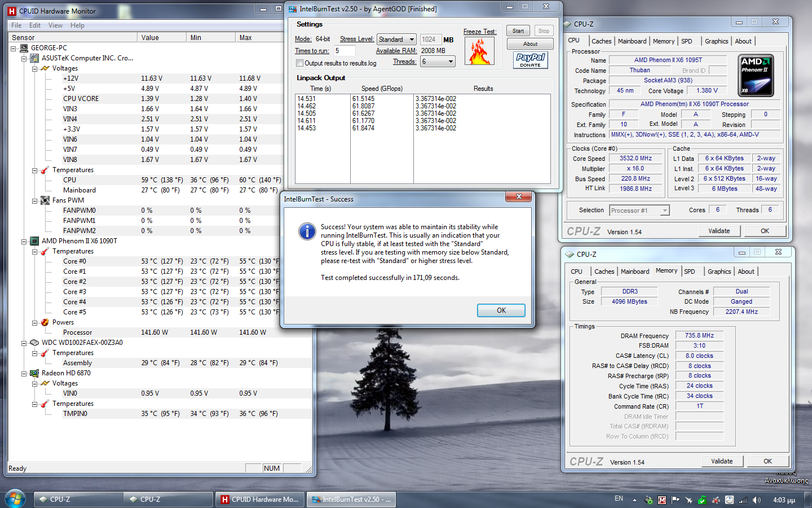The height and width of the screenshot is (508, 812).
Task: Click the PayPal Donate button
Action: tap(531, 60)
